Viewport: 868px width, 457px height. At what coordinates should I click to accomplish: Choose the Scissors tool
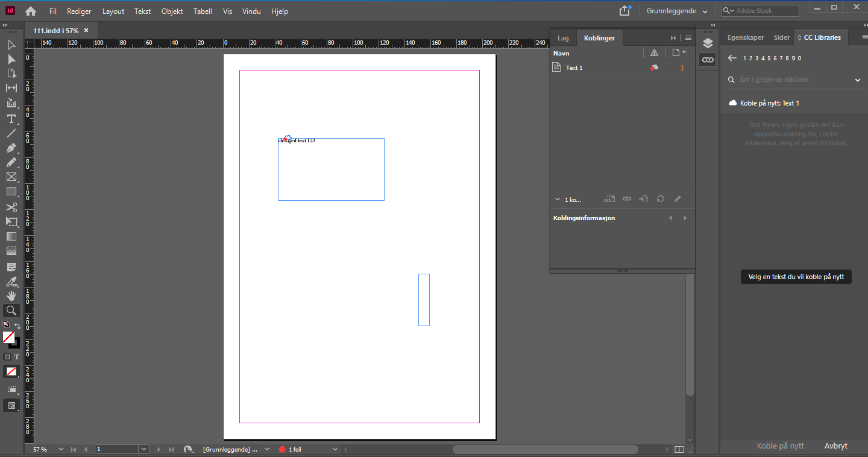pyautogui.click(x=11, y=207)
